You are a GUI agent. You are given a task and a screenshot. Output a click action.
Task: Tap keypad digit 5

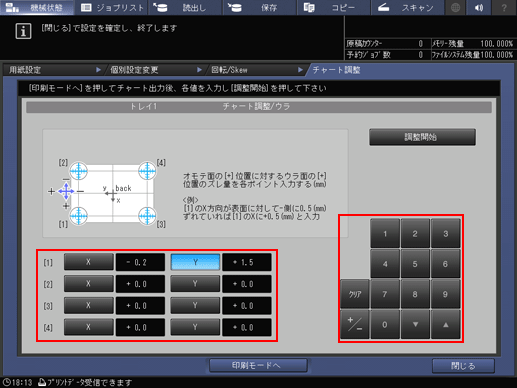click(415, 264)
